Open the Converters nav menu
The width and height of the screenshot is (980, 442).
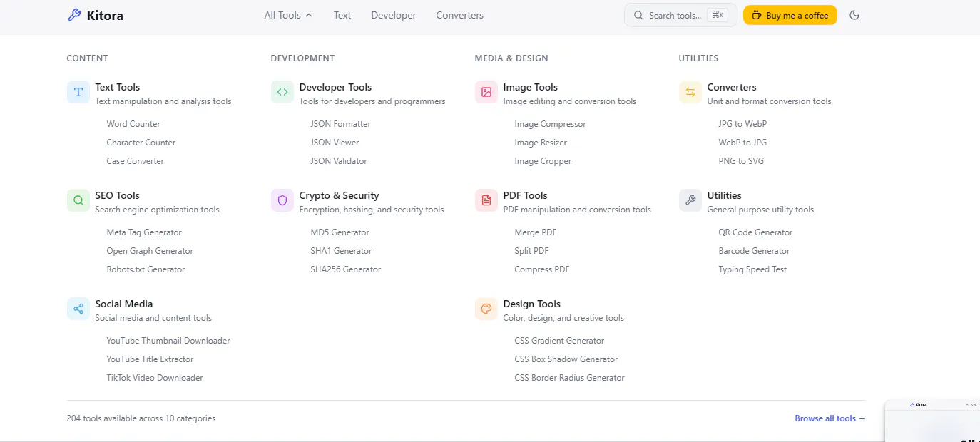pyautogui.click(x=459, y=15)
